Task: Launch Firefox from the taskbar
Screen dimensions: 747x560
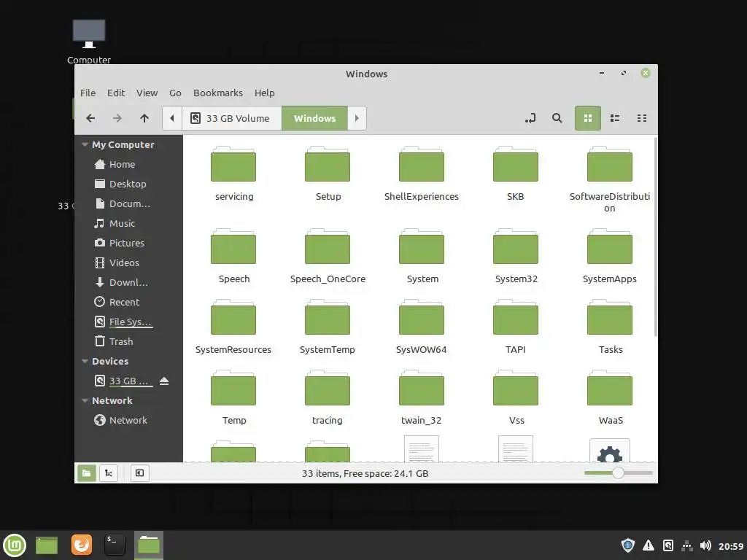Action: click(x=82, y=545)
